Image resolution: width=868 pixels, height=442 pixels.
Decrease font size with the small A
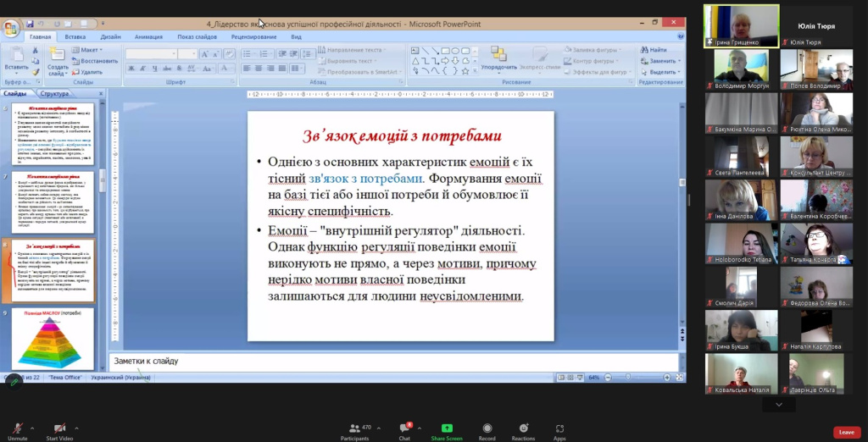214,54
